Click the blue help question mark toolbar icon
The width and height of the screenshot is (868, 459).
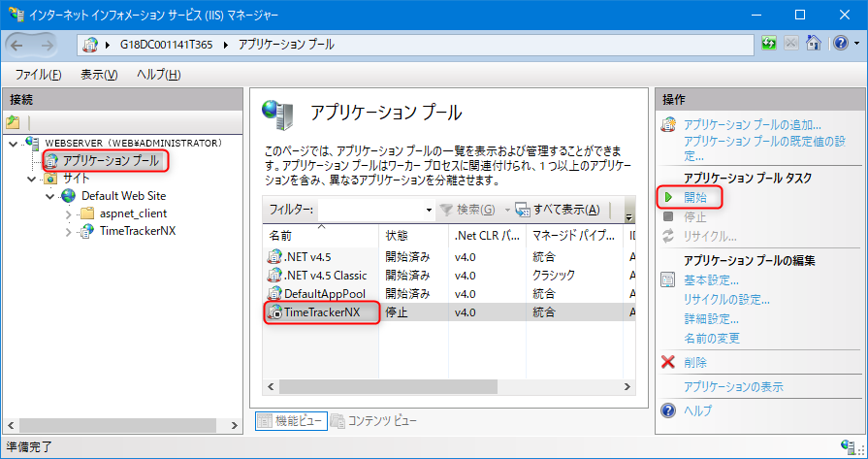pyautogui.click(x=840, y=44)
